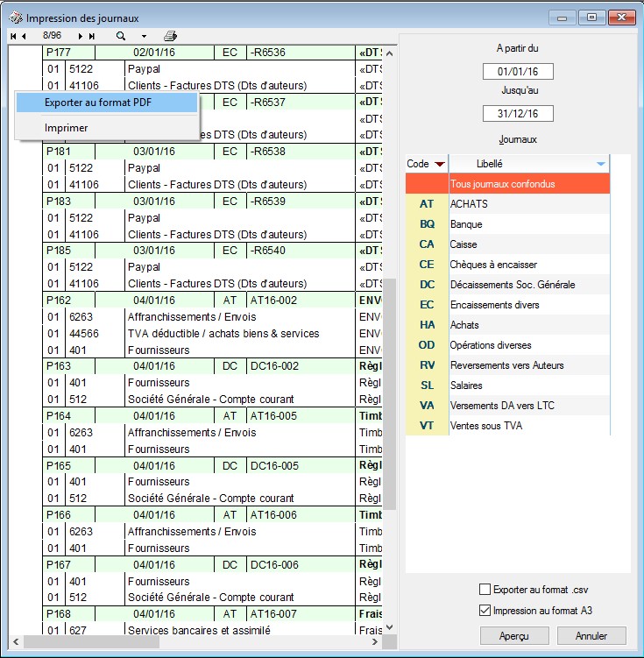
Task: Toggle Exporter au format .csv checkbox
Action: point(485,589)
